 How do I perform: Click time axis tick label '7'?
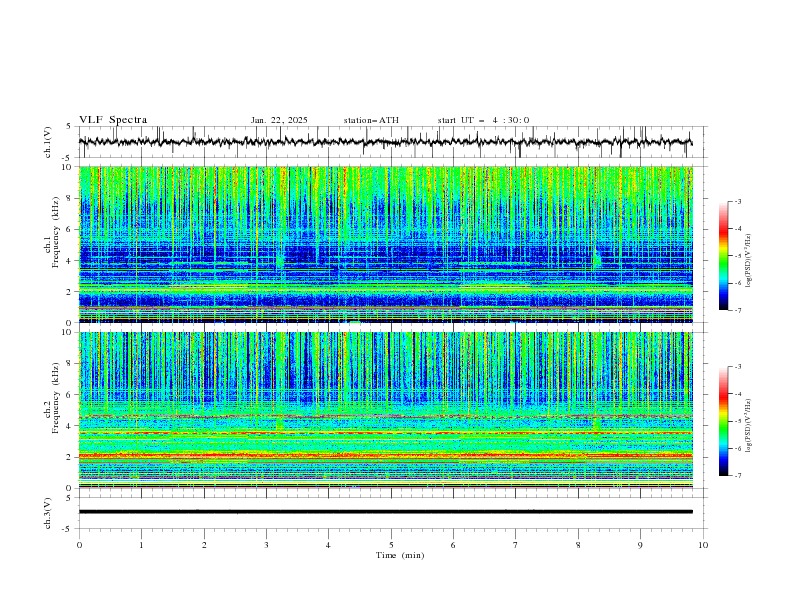516,545
